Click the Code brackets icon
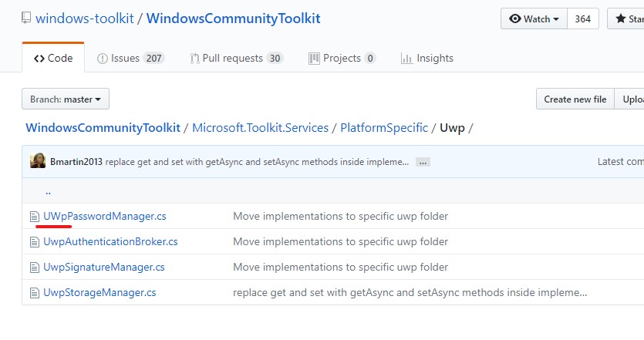The width and height of the screenshot is (644, 340). click(39, 59)
